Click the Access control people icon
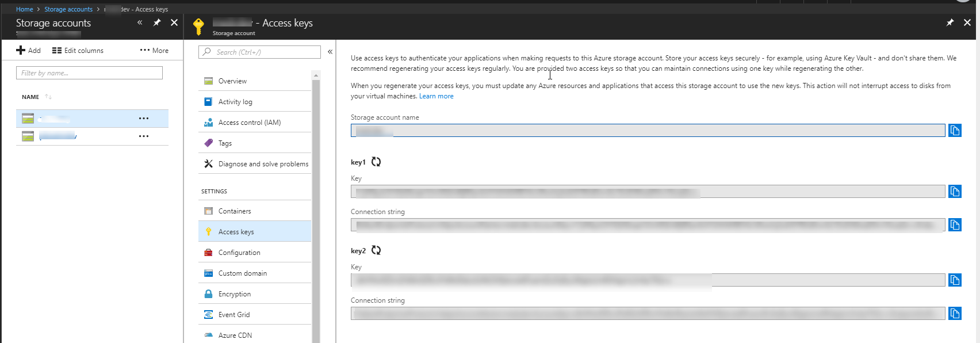The height and width of the screenshot is (343, 980). 208,123
